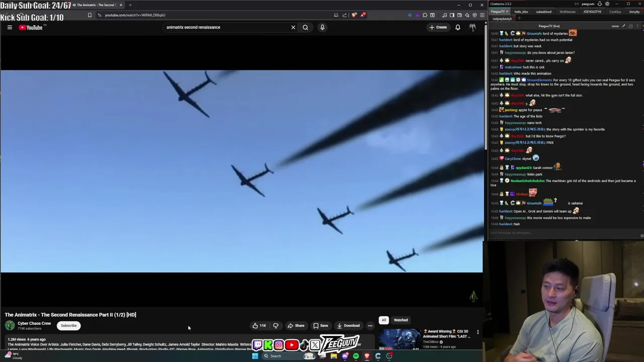Open more actions ellipsis under video

point(370,325)
